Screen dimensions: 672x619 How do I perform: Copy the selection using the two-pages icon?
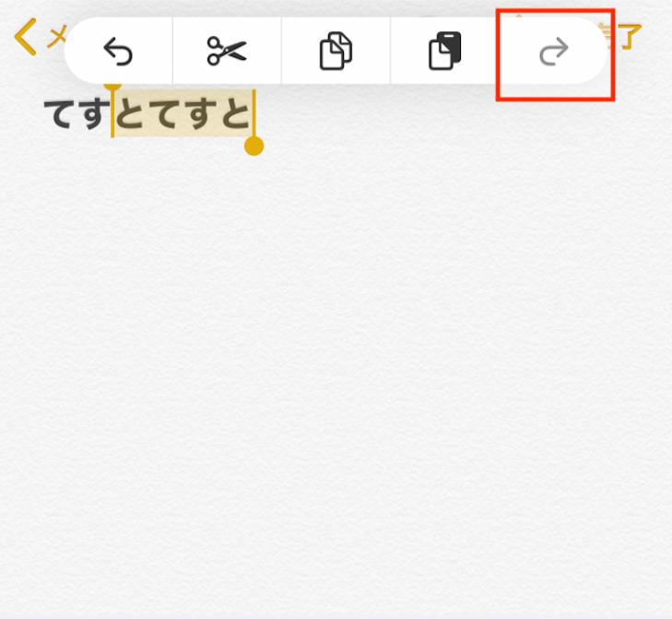(x=336, y=51)
